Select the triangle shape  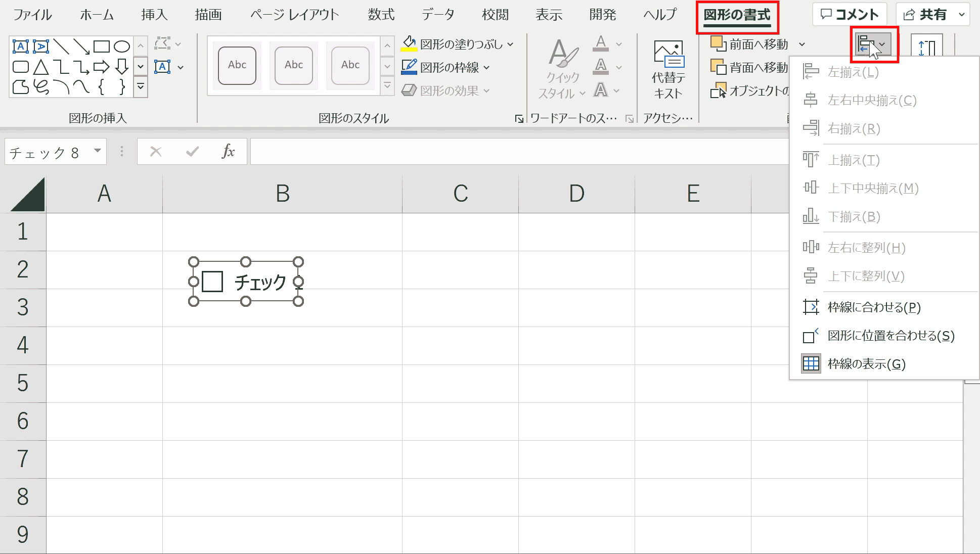coord(40,67)
